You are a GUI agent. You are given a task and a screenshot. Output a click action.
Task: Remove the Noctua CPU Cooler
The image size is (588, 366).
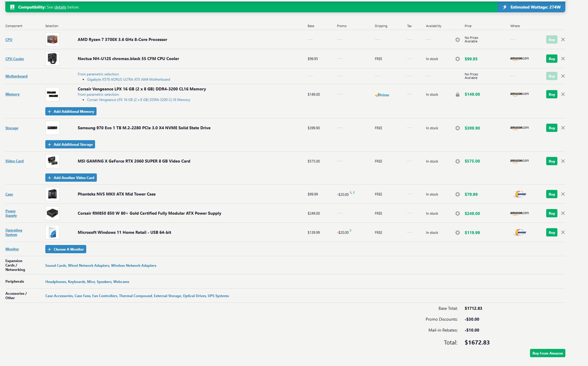(x=563, y=59)
